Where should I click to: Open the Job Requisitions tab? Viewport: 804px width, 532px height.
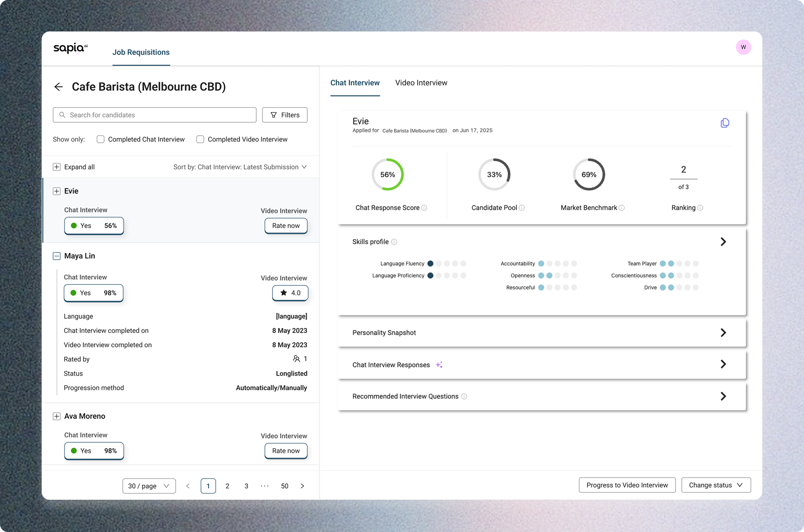click(141, 52)
